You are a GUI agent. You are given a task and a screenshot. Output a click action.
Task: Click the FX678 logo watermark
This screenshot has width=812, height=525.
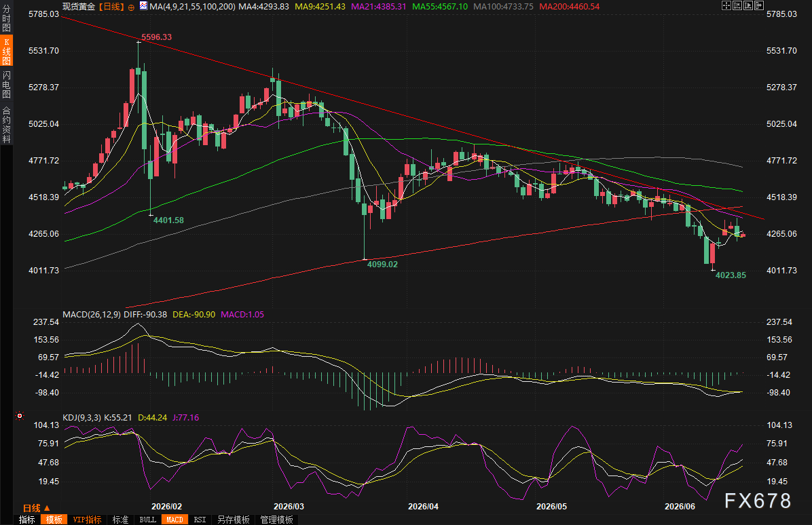758,501
